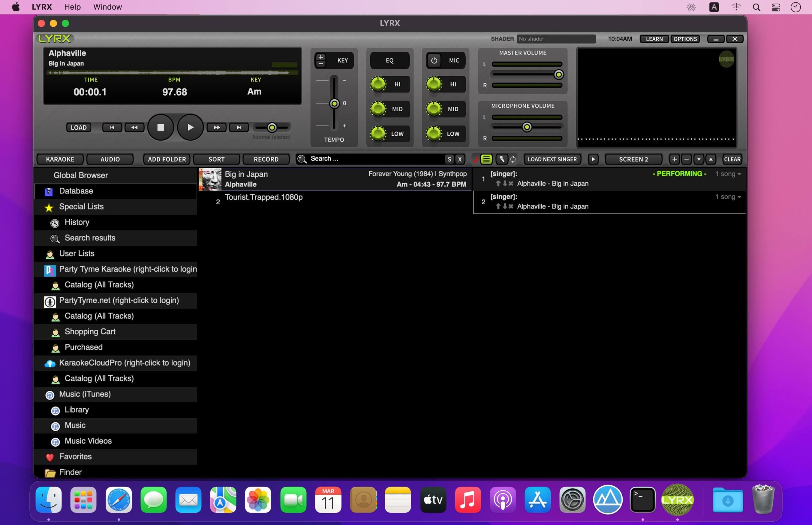The image size is (812, 525).
Task: Toggle the queue repeat/refresh icon
Action: (x=513, y=159)
